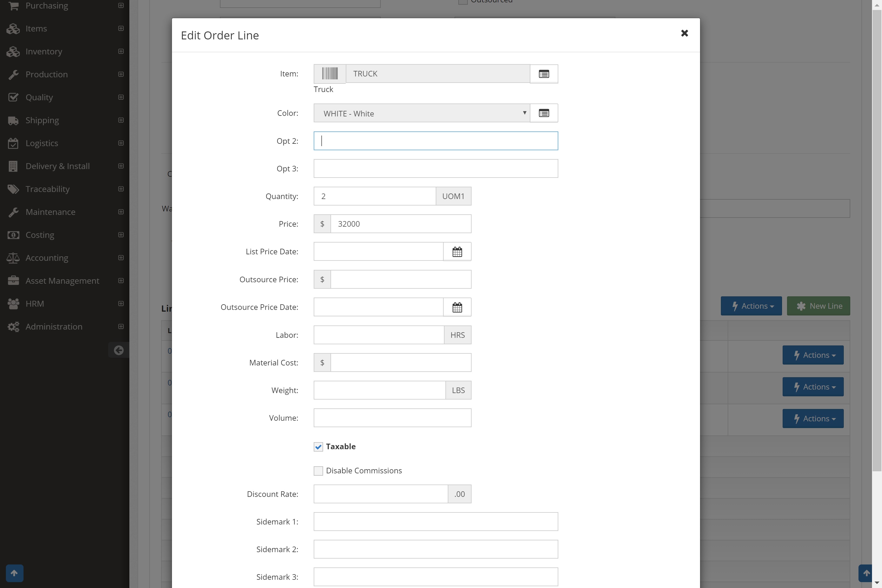Open the Color dropdown showing WHITE - White

click(422, 113)
